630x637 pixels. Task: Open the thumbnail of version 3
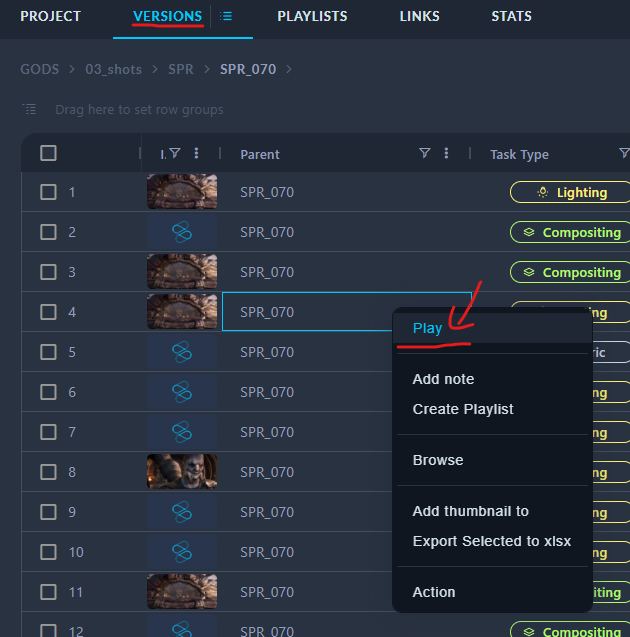(182, 271)
